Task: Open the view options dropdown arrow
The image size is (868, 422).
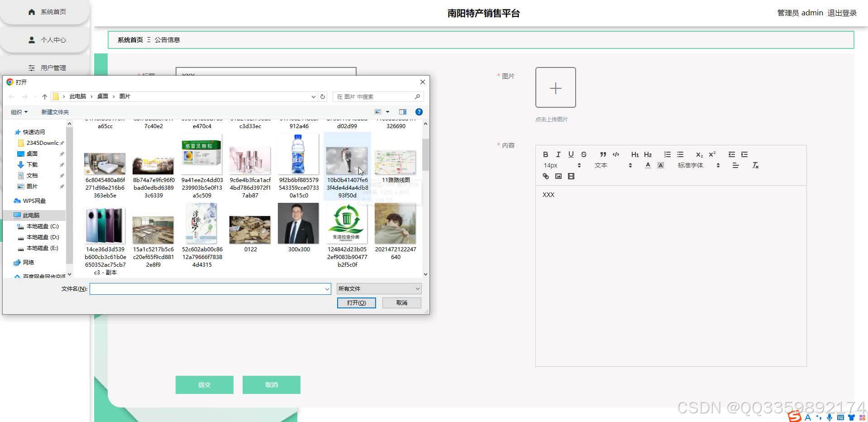Action: coord(387,112)
